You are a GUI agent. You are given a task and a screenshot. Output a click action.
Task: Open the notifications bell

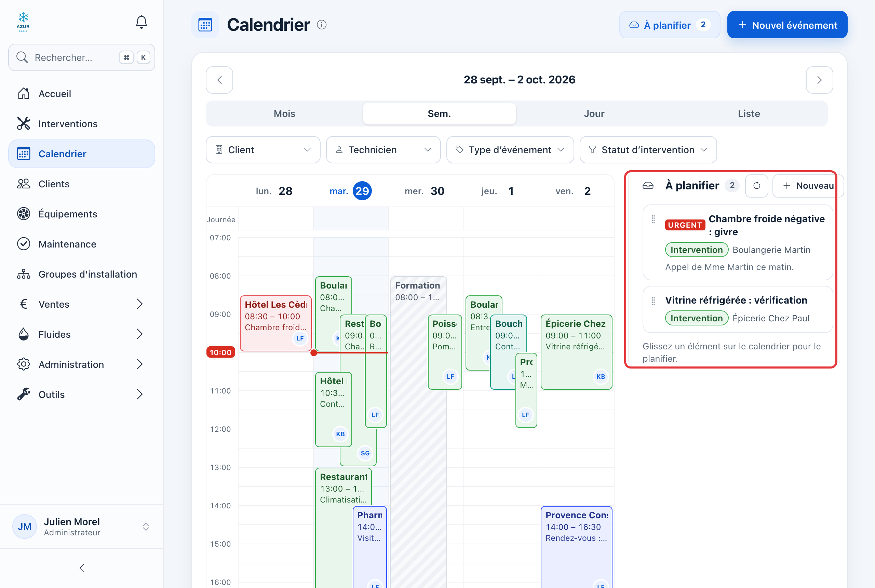click(x=142, y=22)
